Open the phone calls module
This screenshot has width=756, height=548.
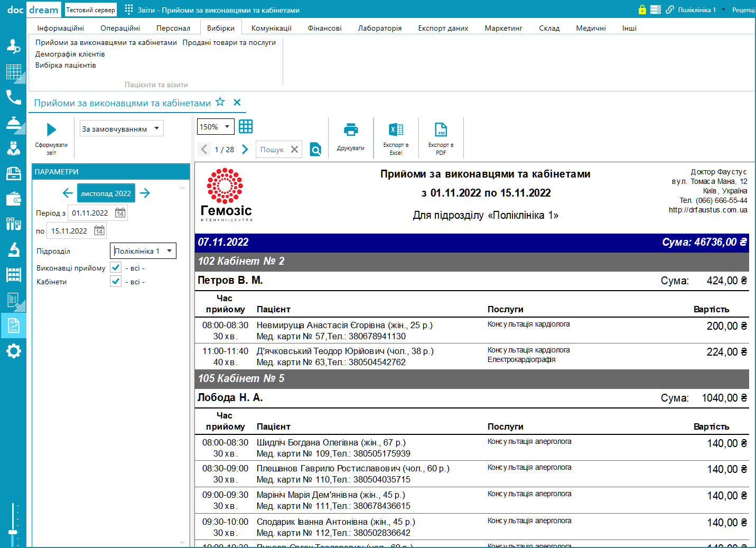(x=13, y=97)
